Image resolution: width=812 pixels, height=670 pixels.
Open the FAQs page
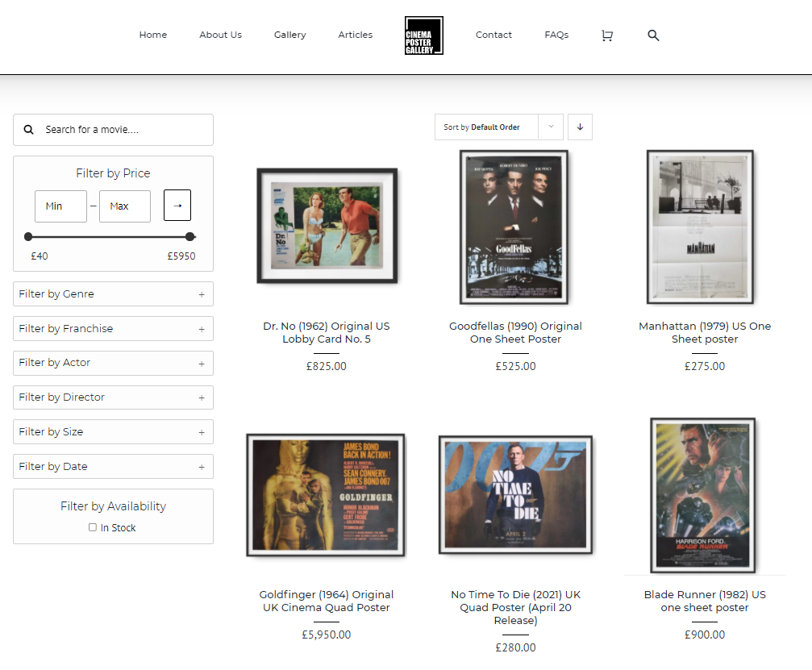[556, 35]
